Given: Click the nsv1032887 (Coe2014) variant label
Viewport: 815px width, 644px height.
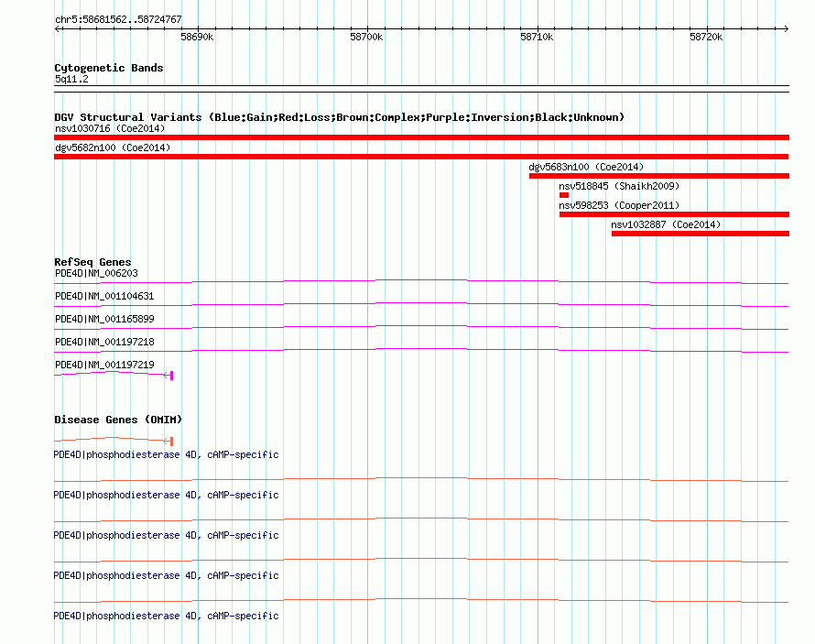Looking at the screenshot, I should (x=666, y=224).
